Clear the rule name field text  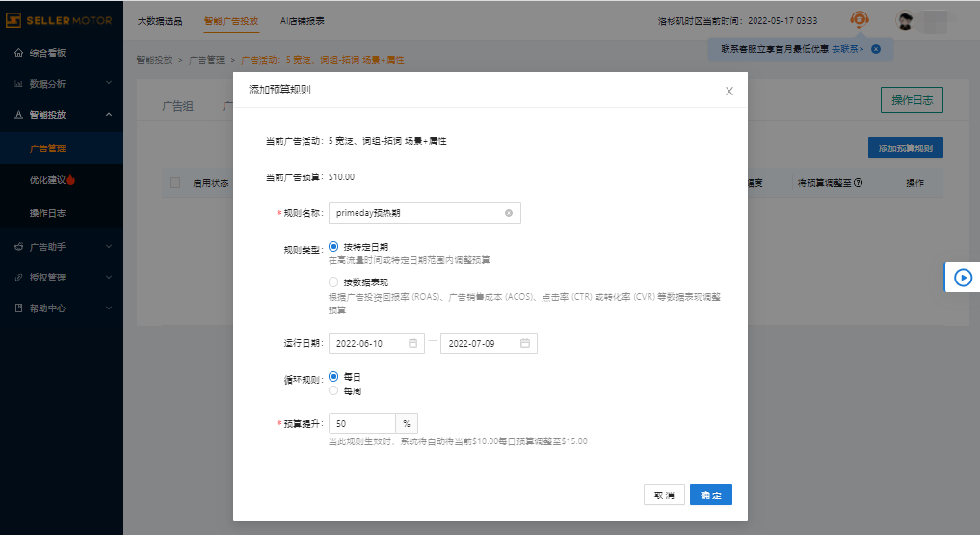click(509, 213)
